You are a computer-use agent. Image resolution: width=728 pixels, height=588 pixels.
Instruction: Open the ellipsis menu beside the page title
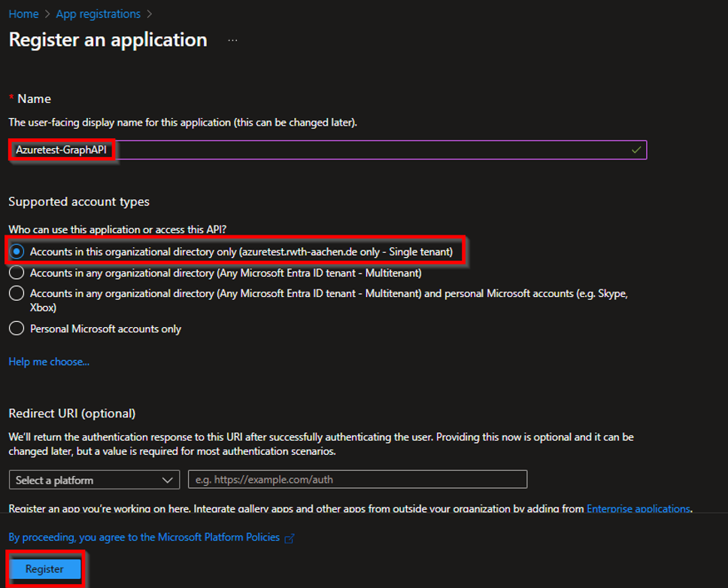[232, 40]
